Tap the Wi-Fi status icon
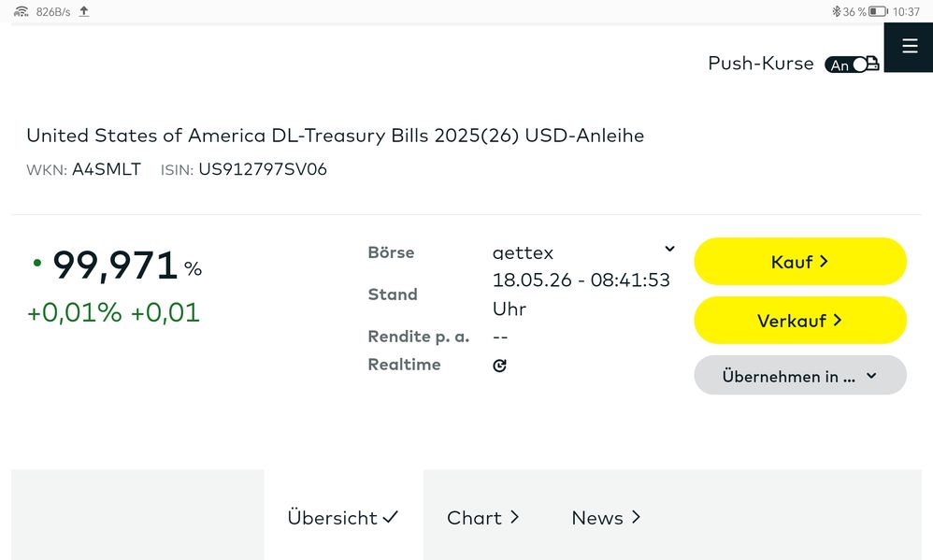 [x=21, y=11]
